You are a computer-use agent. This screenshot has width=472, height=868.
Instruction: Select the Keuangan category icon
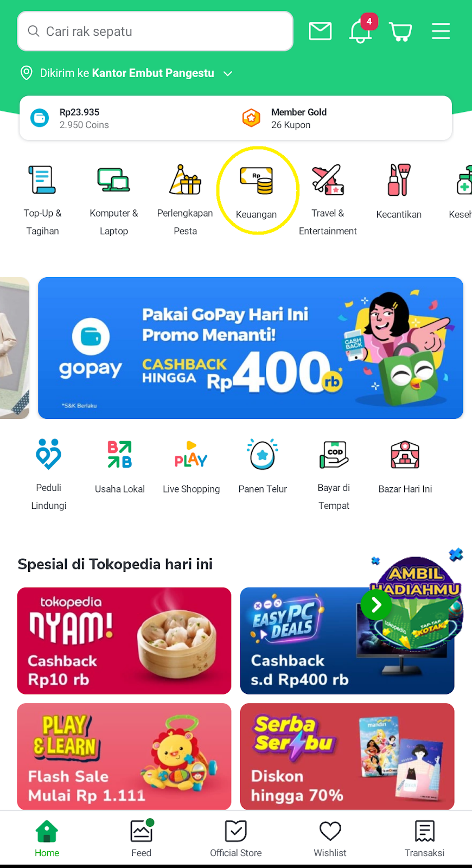(257, 181)
